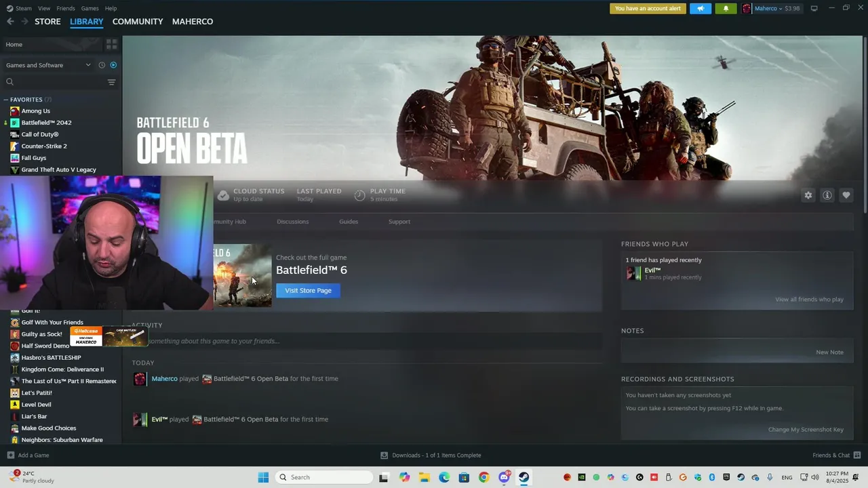The height and width of the screenshot is (488, 868).
Task: Select Battlefield 2042 in the library list
Action: click(46, 123)
